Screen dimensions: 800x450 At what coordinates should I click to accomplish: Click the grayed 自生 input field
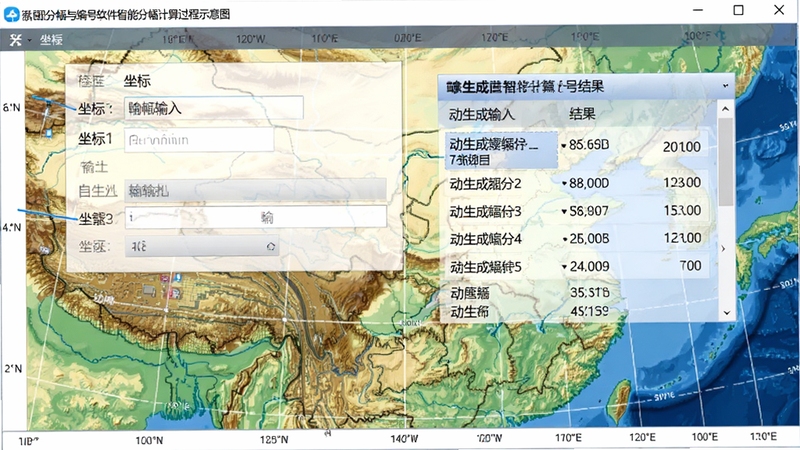255,190
